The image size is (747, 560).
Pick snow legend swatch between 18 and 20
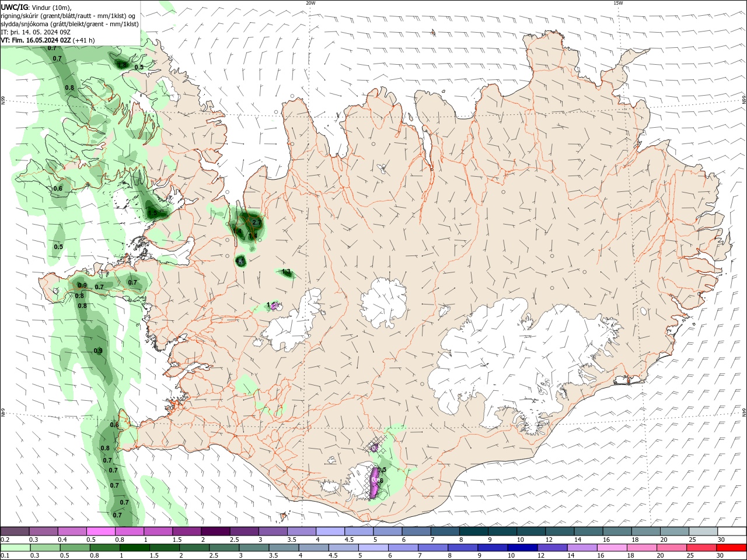[x=646, y=531]
